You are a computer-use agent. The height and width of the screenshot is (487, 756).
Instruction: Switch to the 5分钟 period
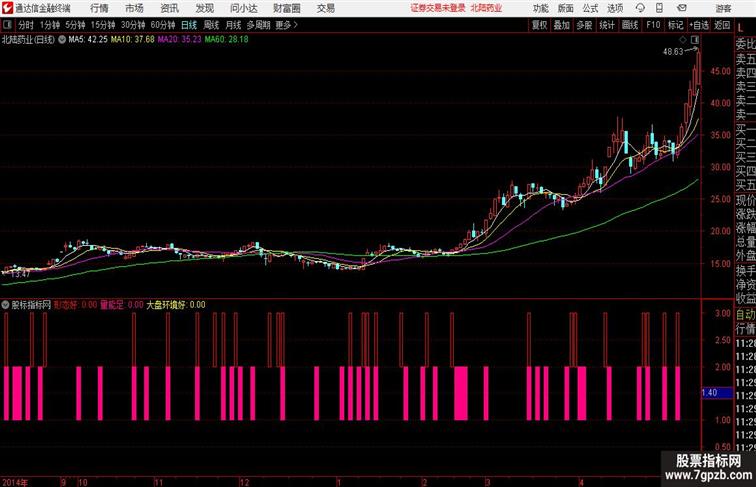coord(75,25)
